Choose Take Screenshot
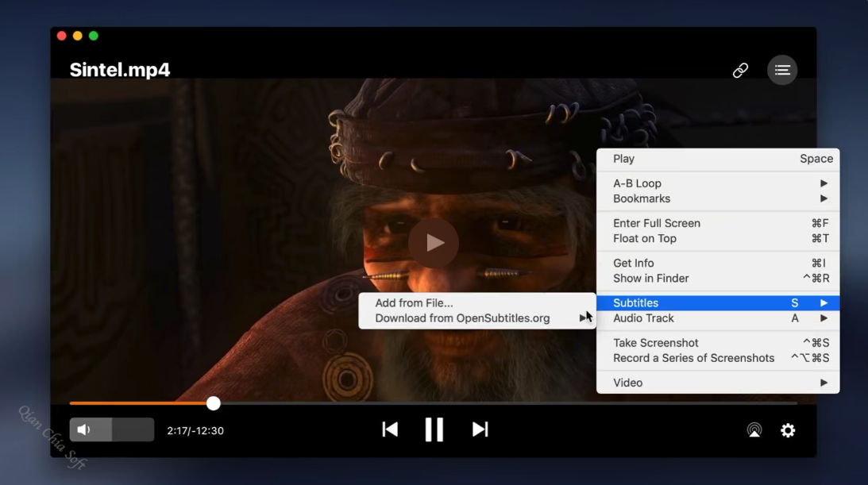The width and height of the screenshot is (868, 485). [x=718, y=342]
